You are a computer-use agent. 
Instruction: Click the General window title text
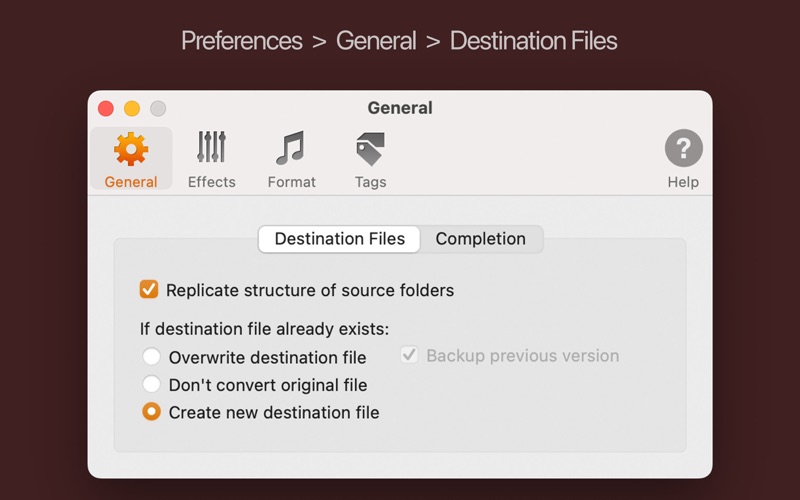(x=400, y=108)
